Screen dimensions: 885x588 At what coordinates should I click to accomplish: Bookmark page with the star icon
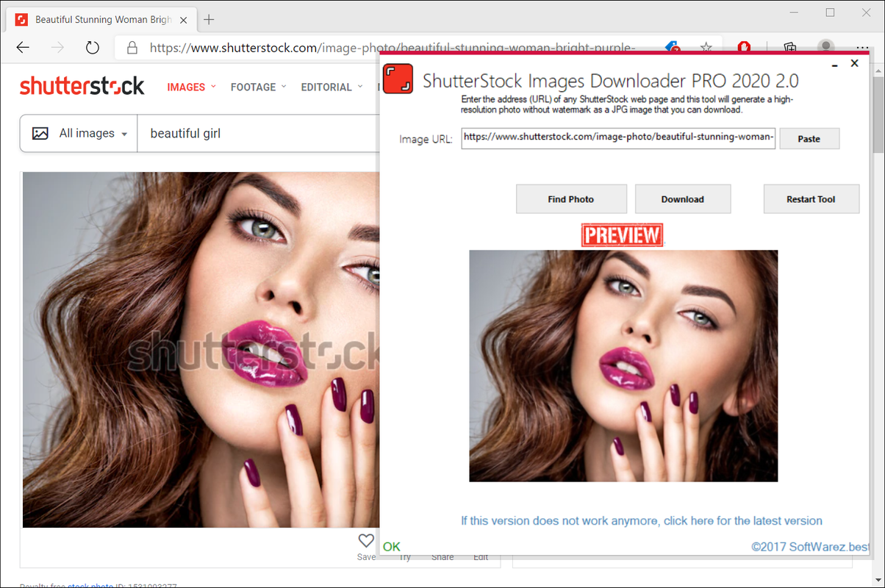coord(706,47)
